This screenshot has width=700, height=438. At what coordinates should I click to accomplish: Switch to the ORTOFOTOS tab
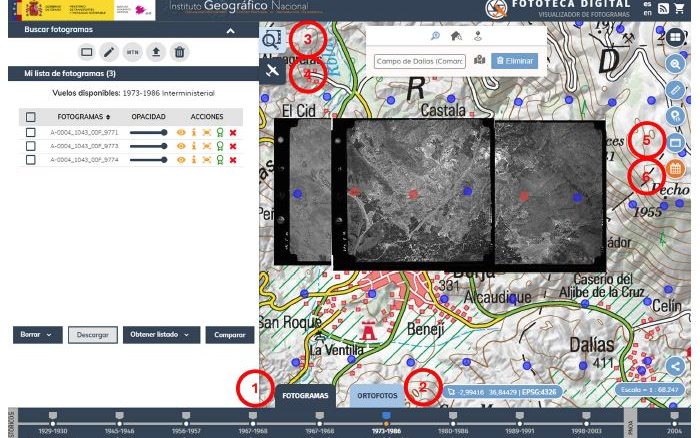click(377, 396)
